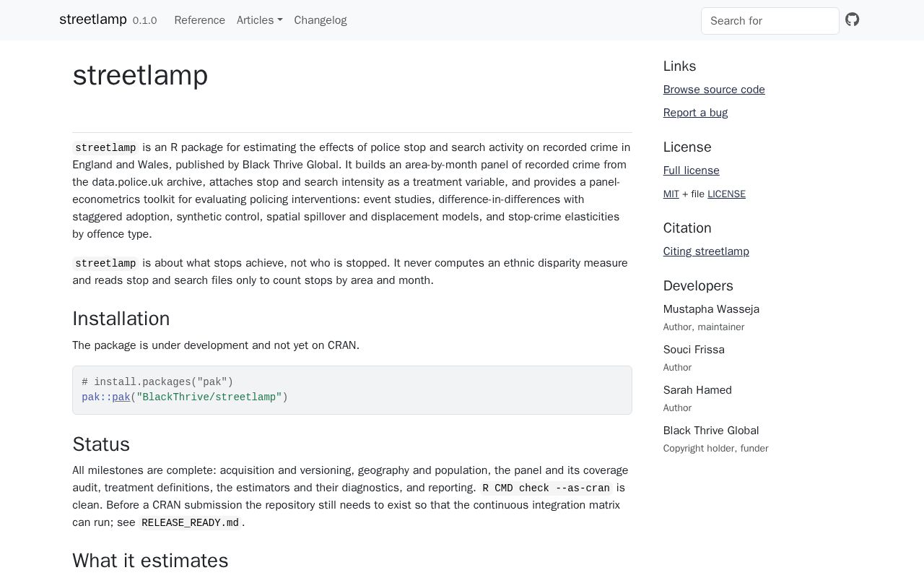Focus the Search for input field
The width and height of the screenshot is (924, 578).
(x=770, y=21)
